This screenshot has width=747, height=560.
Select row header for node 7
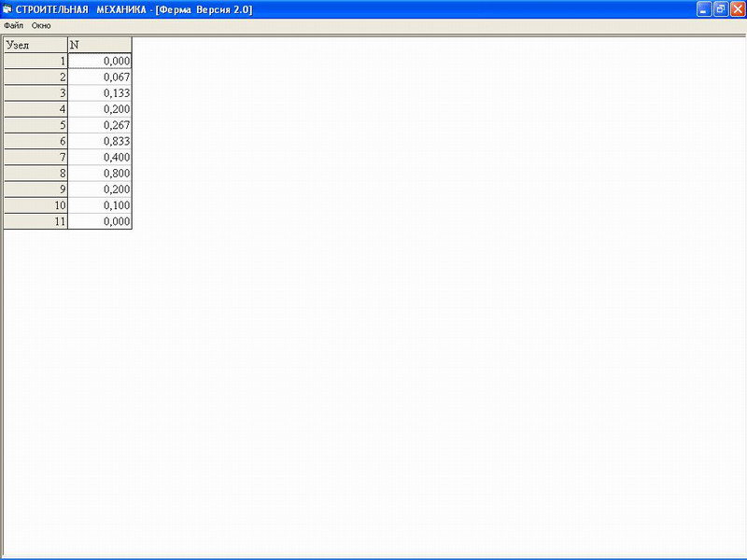coord(35,157)
